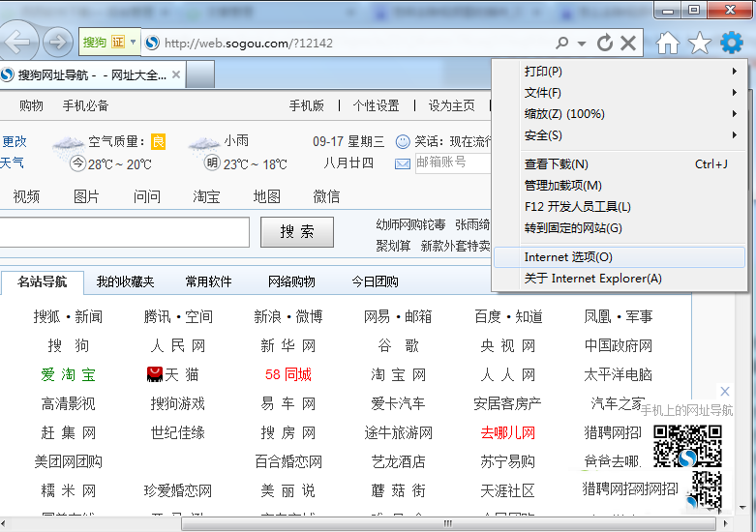Refresh the page with the reload icon

605,43
